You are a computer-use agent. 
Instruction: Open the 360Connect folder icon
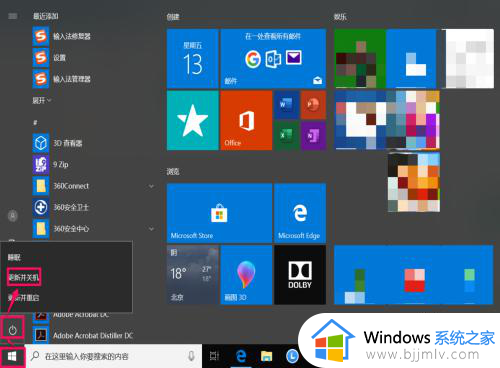point(41,186)
